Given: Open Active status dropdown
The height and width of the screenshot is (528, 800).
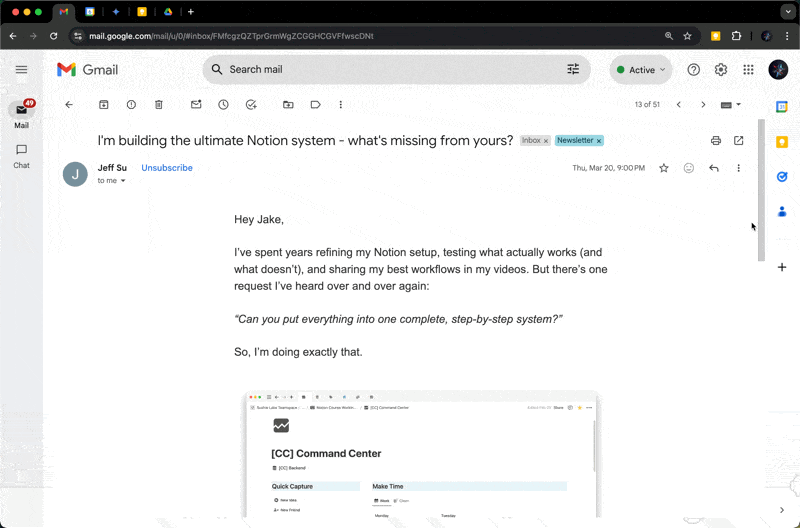Looking at the screenshot, I should pyautogui.click(x=641, y=70).
